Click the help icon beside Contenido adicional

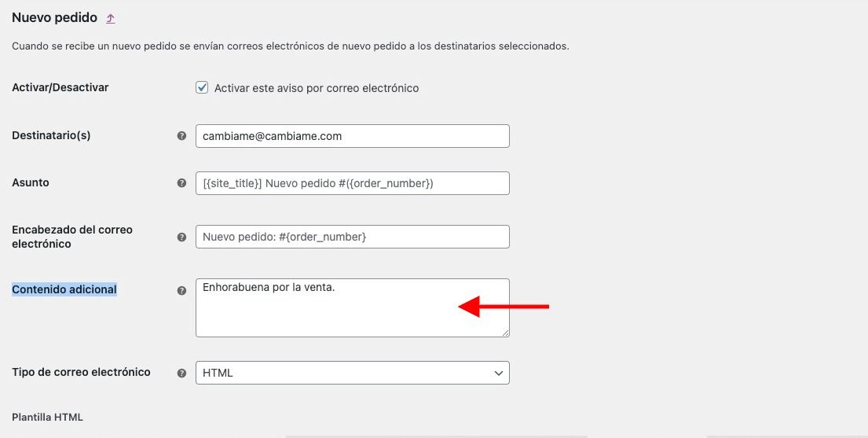181,290
